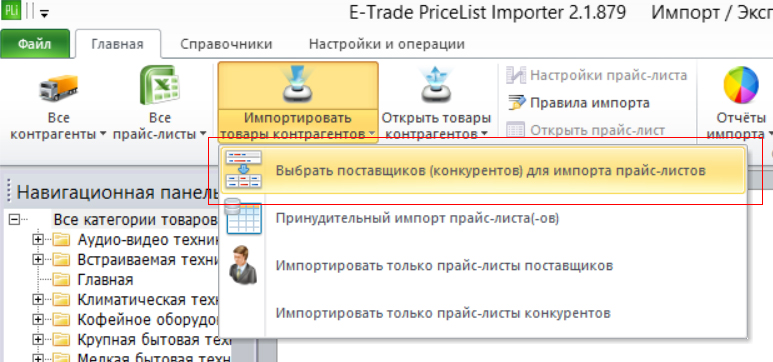
Task: Collapse the Импортировать товары контрагентов dropdown arrow
Action: click(x=371, y=134)
